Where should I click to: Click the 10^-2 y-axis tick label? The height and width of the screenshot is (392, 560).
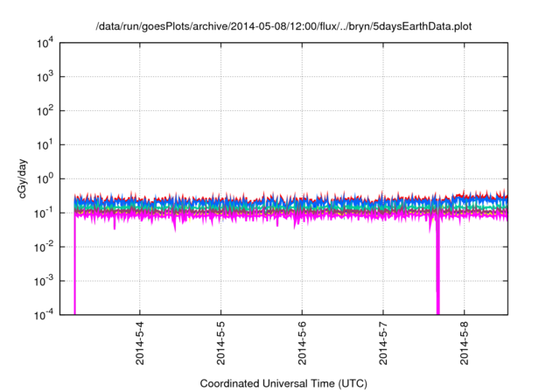coord(44,247)
